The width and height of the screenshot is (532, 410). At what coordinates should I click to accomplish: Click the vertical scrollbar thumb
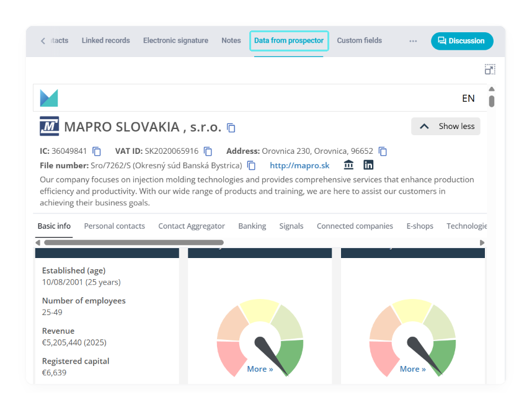tap(492, 101)
